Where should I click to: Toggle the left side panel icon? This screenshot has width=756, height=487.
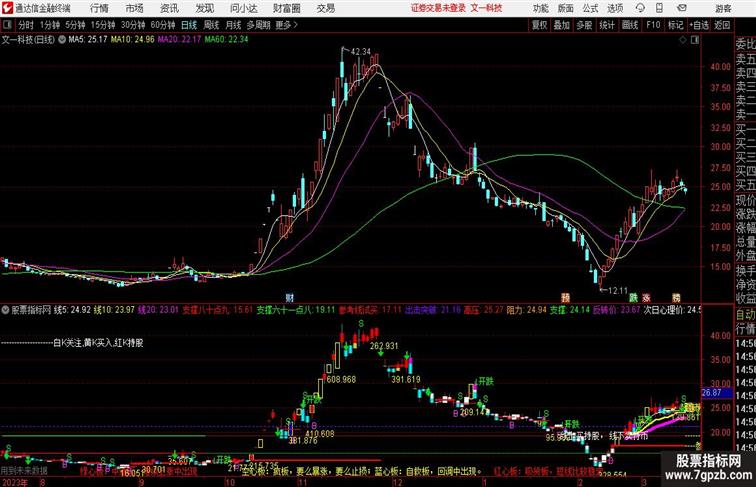pos(7,25)
